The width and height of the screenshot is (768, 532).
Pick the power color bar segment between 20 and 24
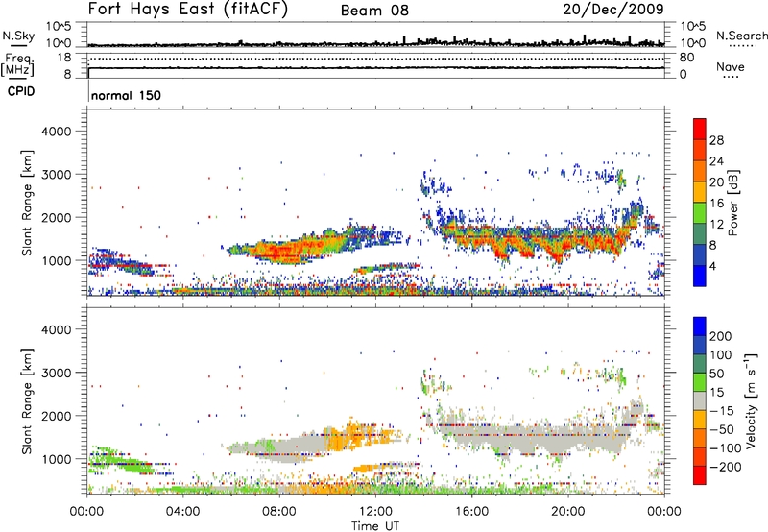(x=700, y=171)
